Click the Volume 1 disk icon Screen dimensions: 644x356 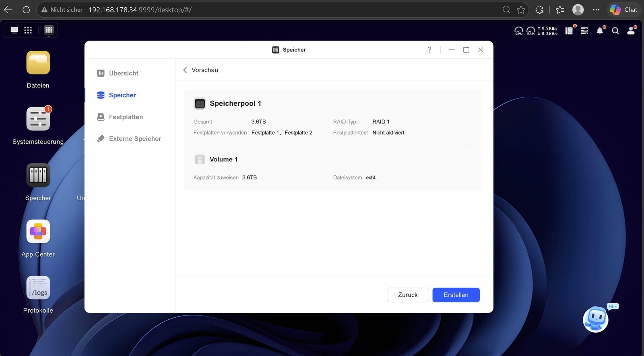coord(200,159)
